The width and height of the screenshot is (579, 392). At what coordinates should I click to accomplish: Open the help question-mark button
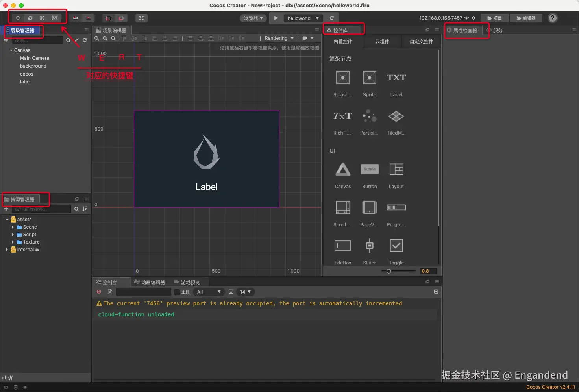click(553, 18)
